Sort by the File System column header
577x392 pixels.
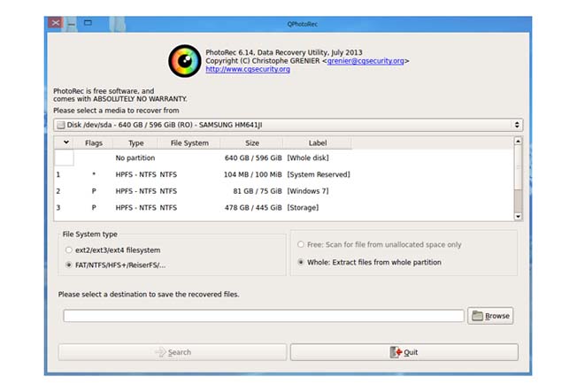click(x=189, y=142)
